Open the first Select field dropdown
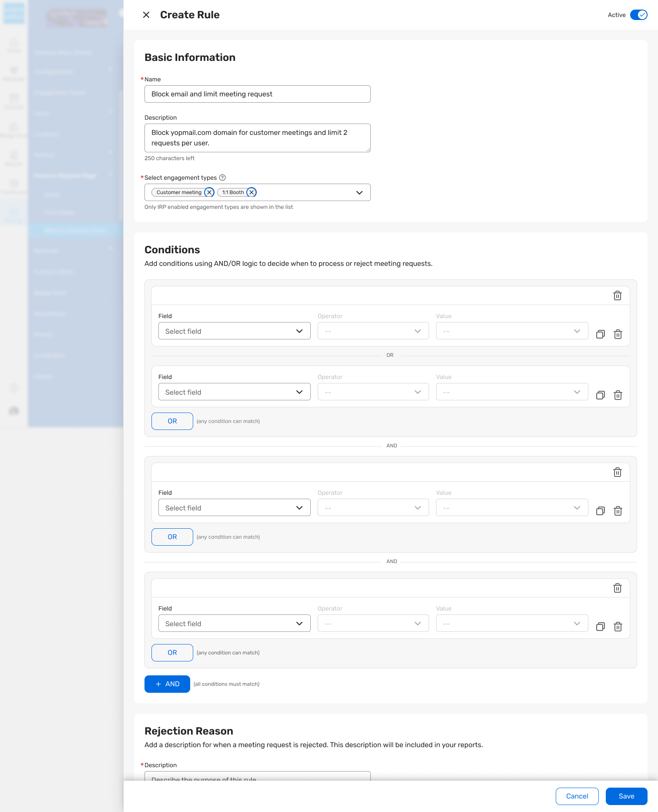 coord(234,331)
